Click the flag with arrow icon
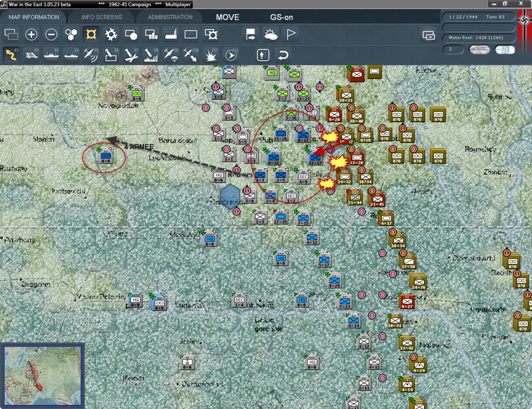This screenshot has width=532, height=409. (x=250, y=34)
